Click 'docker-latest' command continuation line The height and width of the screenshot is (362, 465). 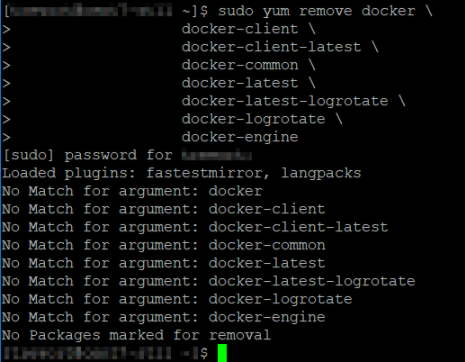240,83
